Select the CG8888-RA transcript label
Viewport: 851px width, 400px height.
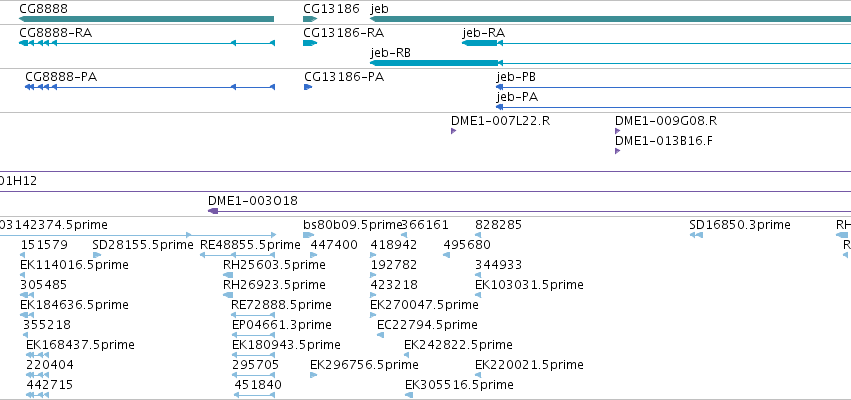click(55, 33)
